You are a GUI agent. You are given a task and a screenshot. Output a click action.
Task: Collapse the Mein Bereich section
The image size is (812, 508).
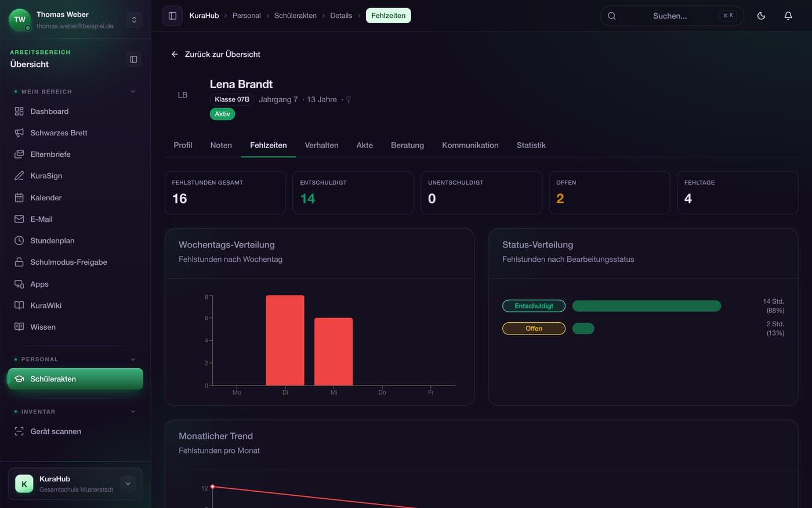(x=133, y=92)
